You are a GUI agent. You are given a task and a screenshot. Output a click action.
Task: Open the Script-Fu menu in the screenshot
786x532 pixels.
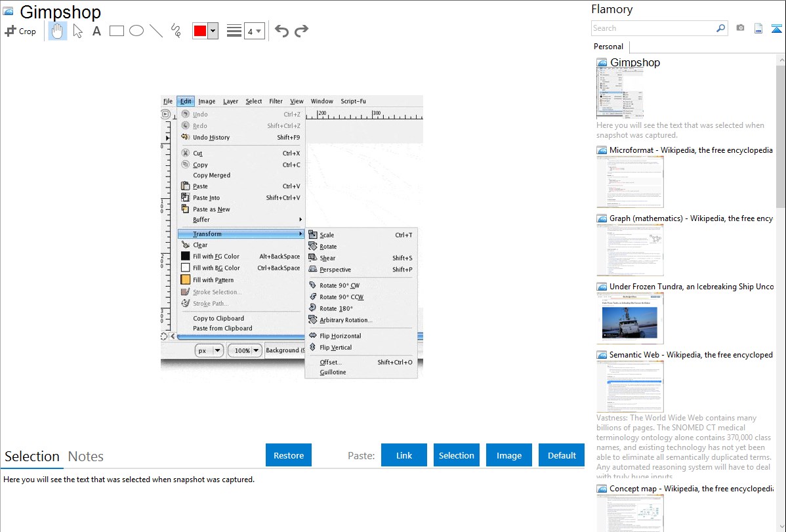(354, 101)
